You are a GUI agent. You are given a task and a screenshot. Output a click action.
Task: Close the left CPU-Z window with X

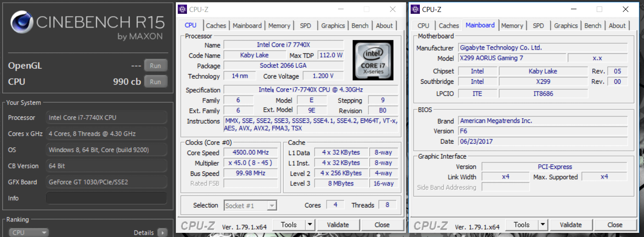[x=393, y=9]
